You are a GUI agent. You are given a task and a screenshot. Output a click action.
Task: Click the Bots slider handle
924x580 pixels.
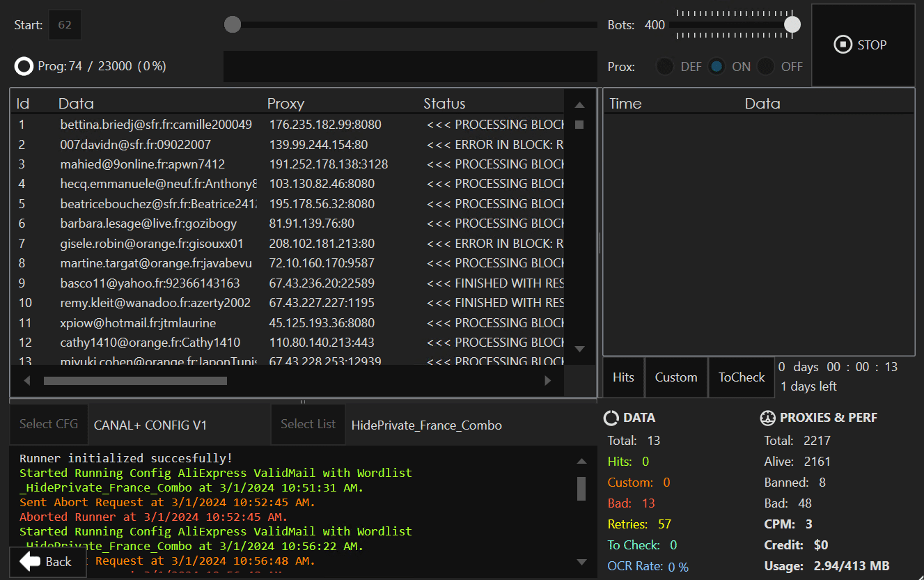pos(792,25)
